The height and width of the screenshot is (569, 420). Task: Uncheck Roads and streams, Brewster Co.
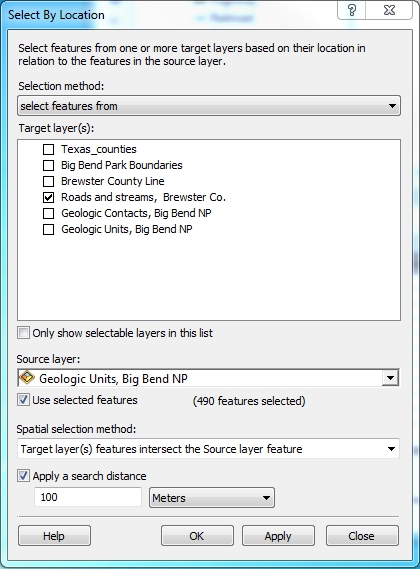click(48, 197)
